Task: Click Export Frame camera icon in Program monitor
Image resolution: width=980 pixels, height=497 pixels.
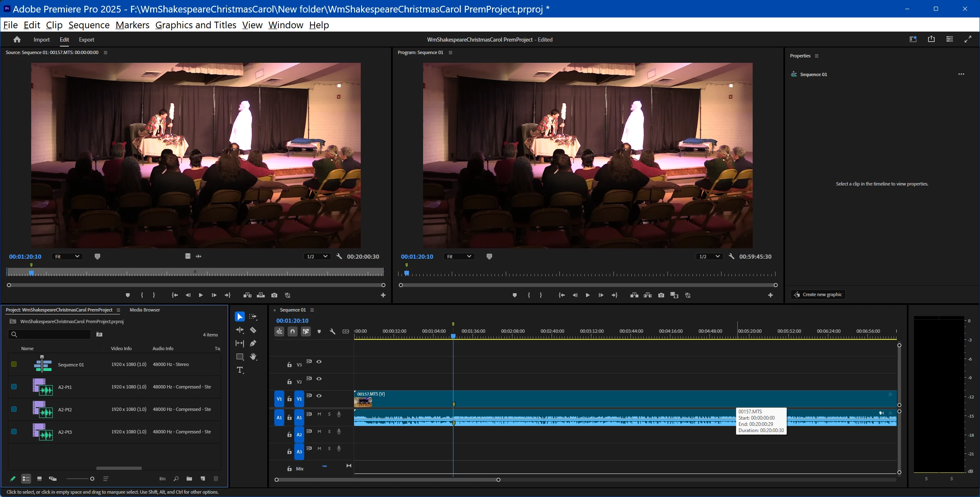Action: (661, 295)
